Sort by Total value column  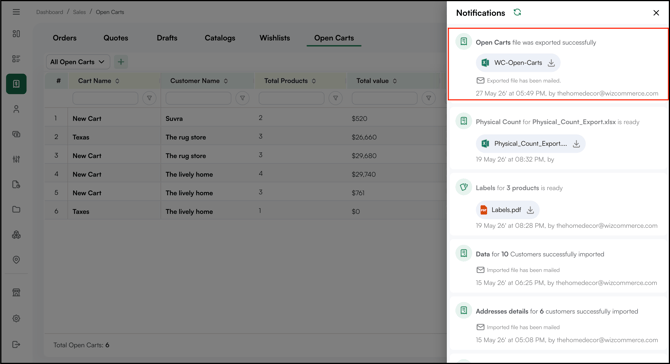pos(395,81)
